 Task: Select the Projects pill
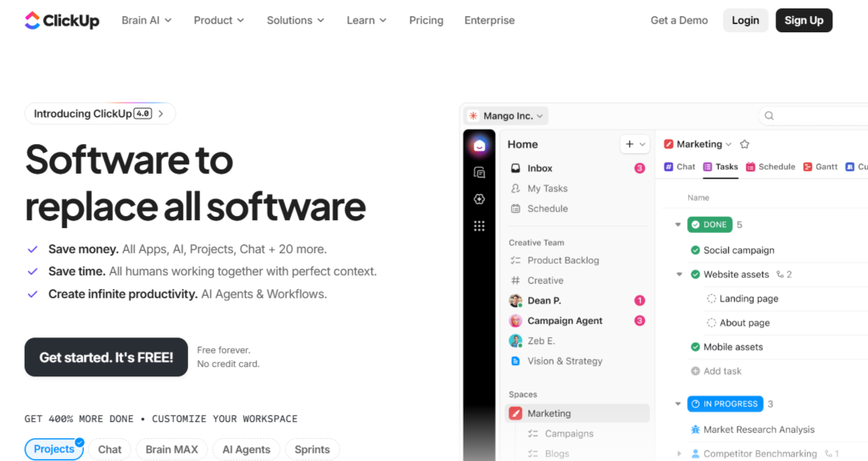pos(54,449)
